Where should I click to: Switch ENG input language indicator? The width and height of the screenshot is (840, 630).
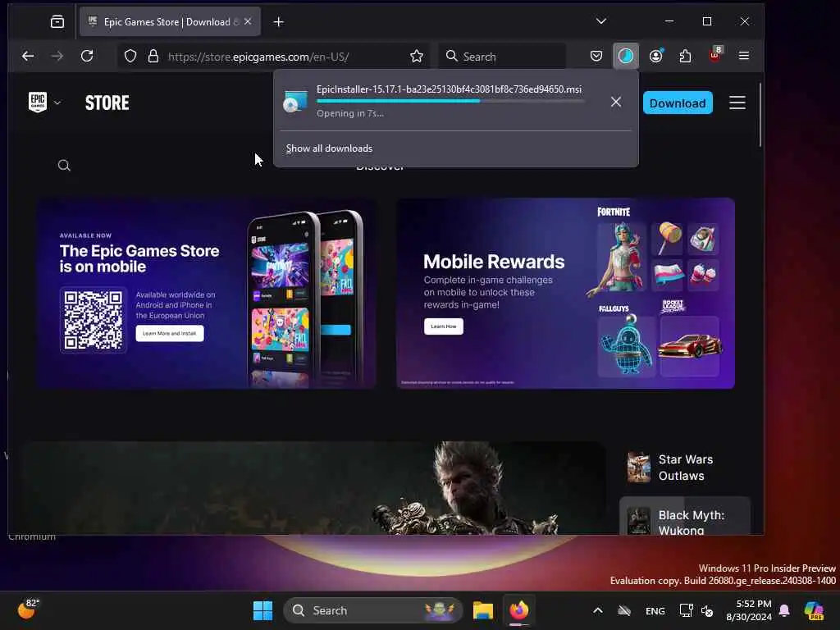pos(655,610)
